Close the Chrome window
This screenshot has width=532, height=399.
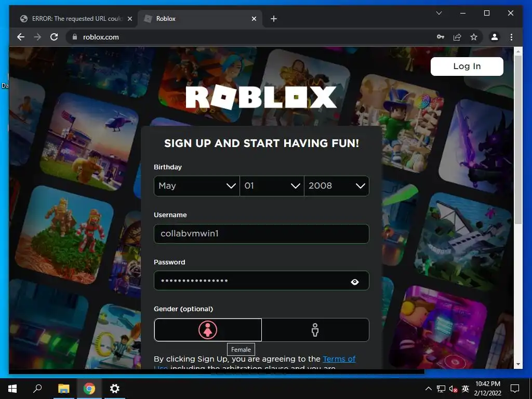(510, 13)
